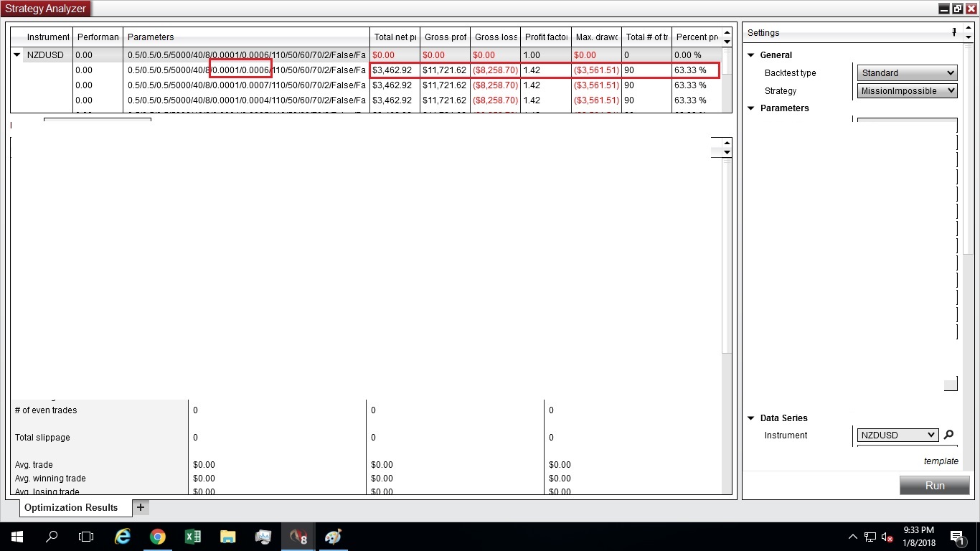This screenshot has width=980, height=551.
Task: Collapse the General settings section
Action: 751,55
